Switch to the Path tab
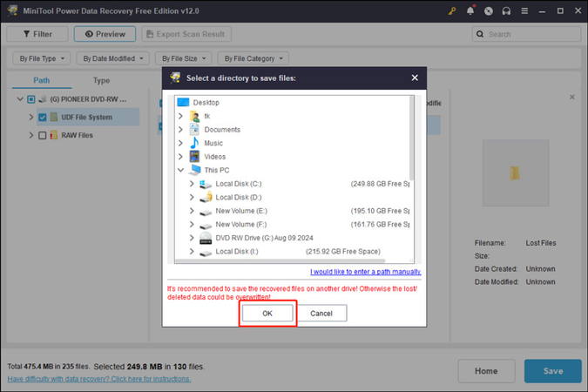Viewport: 588px width, 392px height. (42, 80)
